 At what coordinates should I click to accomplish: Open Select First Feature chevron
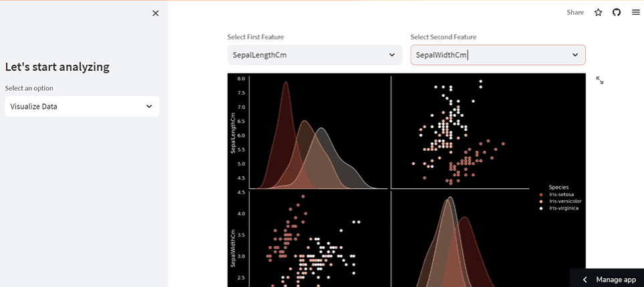[392, 55]
